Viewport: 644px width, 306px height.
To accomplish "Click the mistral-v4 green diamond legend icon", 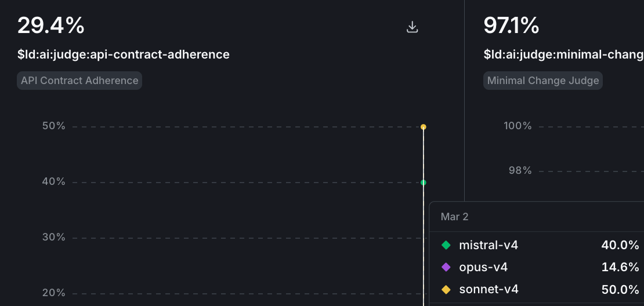I will (446, 245).
